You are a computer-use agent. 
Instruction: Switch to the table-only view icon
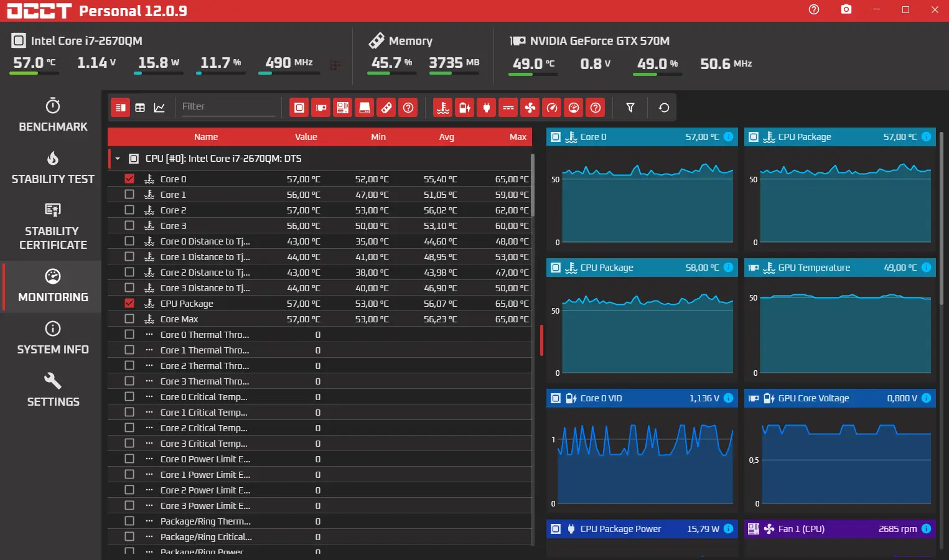[x=140, y=108]
